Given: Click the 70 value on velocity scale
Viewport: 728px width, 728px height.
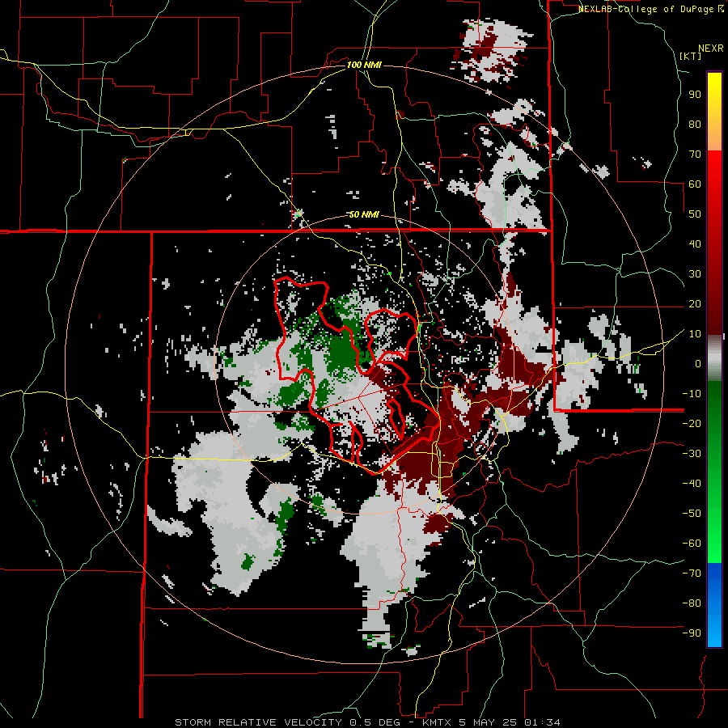Looking at the screenshot, I should pos(695,154).
